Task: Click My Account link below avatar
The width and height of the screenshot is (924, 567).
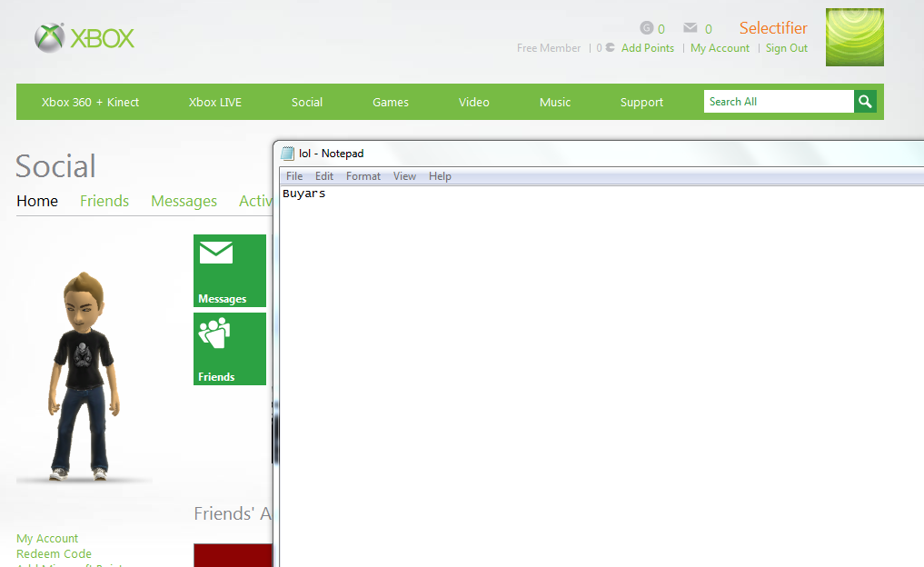Action: 47,539
